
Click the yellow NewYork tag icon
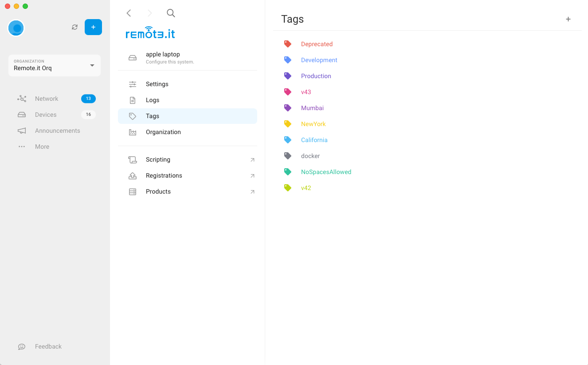coord(288,124)
